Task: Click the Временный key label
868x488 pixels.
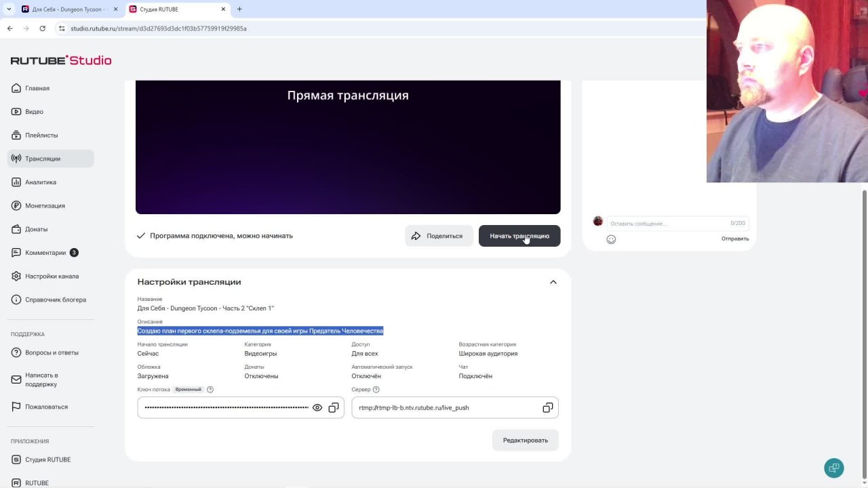Action: pos(189,390)
